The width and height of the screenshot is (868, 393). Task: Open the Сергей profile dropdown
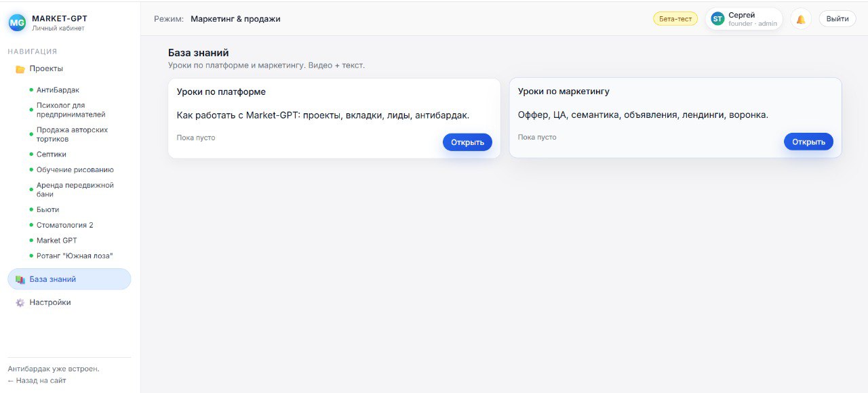point(743,18)
